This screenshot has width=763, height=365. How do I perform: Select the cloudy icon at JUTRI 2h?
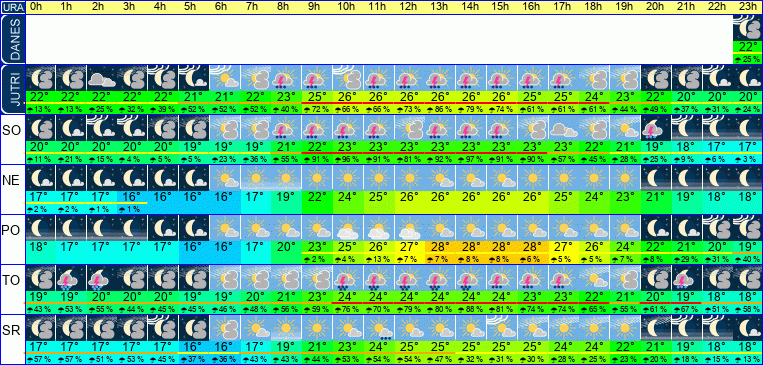pos(102,78)
